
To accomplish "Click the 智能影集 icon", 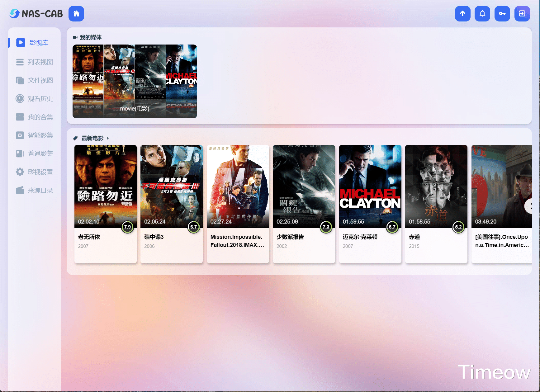I will tap(20, 135).
